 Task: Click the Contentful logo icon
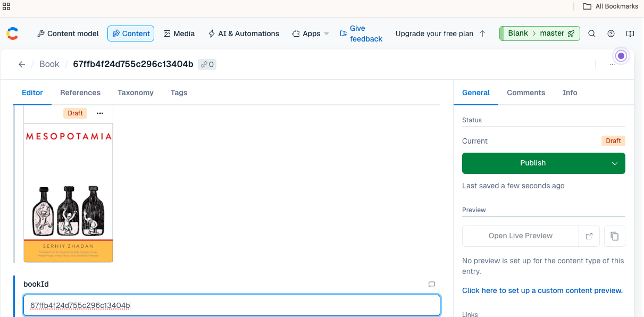point(12,34)
